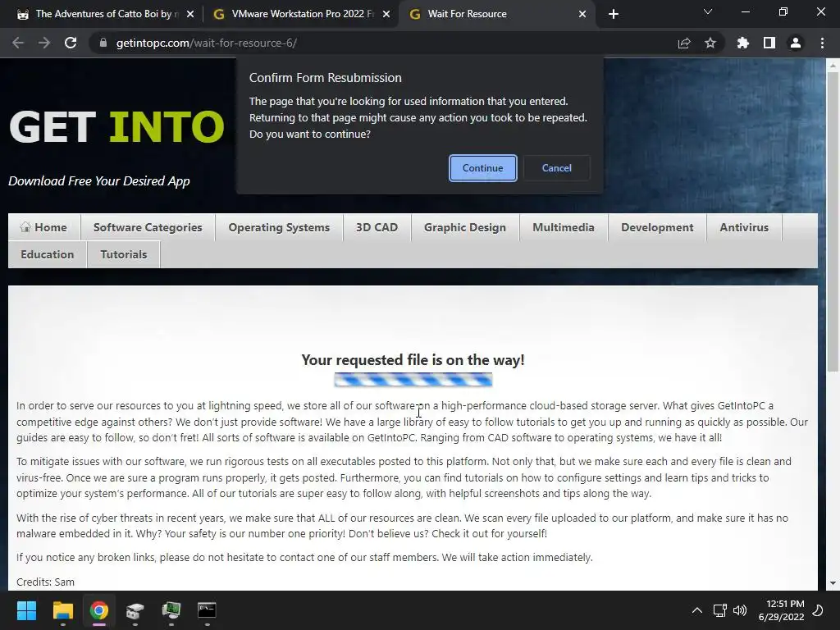
Task: Close the Wait For Resource tab
Action: (582, 14)
